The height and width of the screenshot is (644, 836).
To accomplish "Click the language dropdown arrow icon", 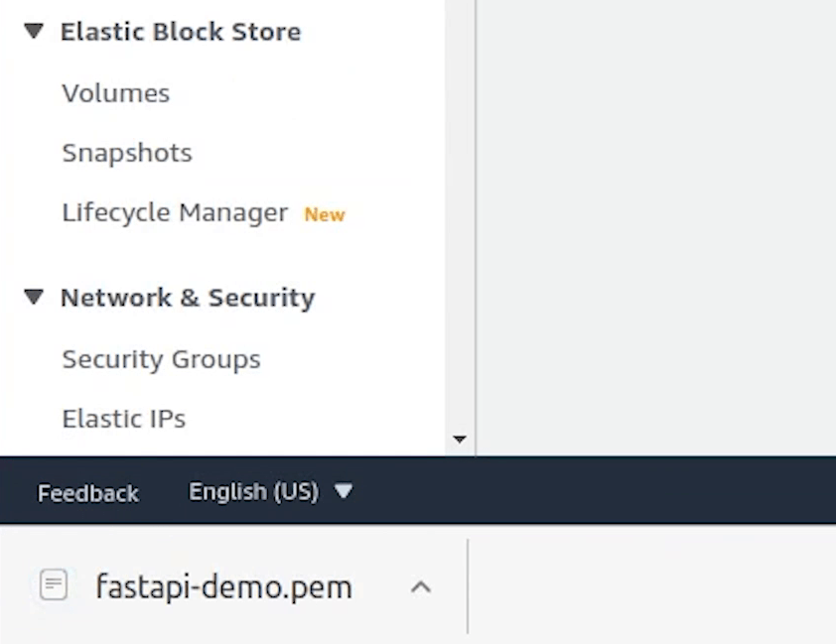I will (x=344, y=490).
